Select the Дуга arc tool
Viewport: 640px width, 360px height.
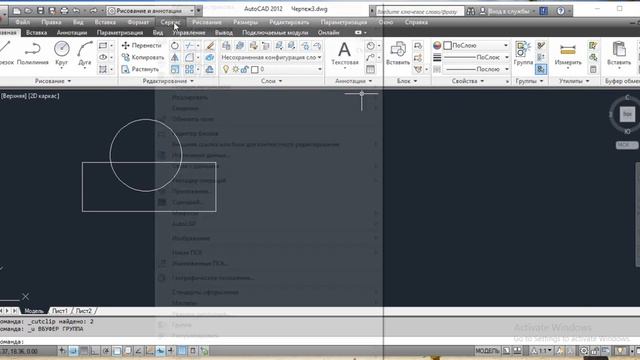click(x=84, y=53)
